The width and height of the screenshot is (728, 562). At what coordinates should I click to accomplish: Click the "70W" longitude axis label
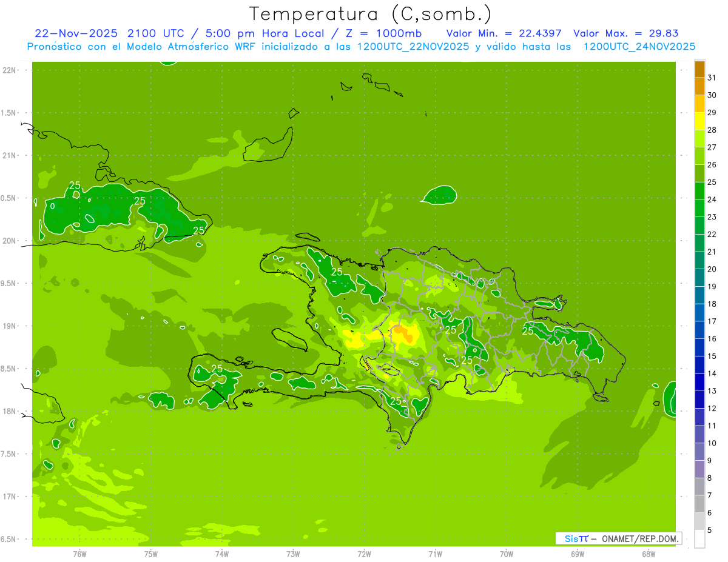507,554
